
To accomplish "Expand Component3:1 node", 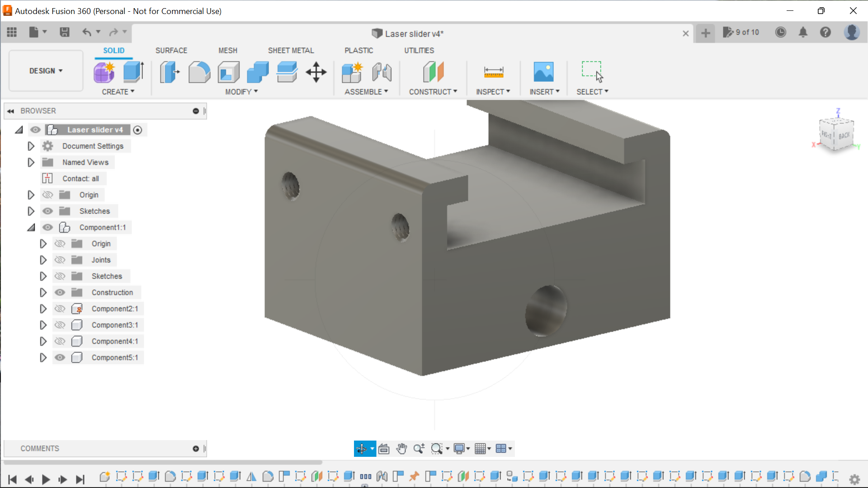I will tap(43, 325).
